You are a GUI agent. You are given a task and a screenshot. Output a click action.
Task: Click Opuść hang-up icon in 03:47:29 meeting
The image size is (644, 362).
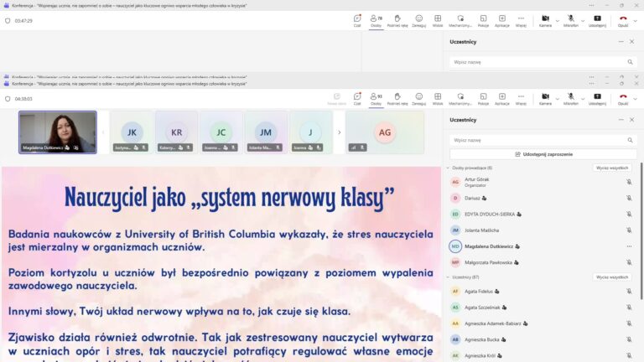[x=623, y=20]
